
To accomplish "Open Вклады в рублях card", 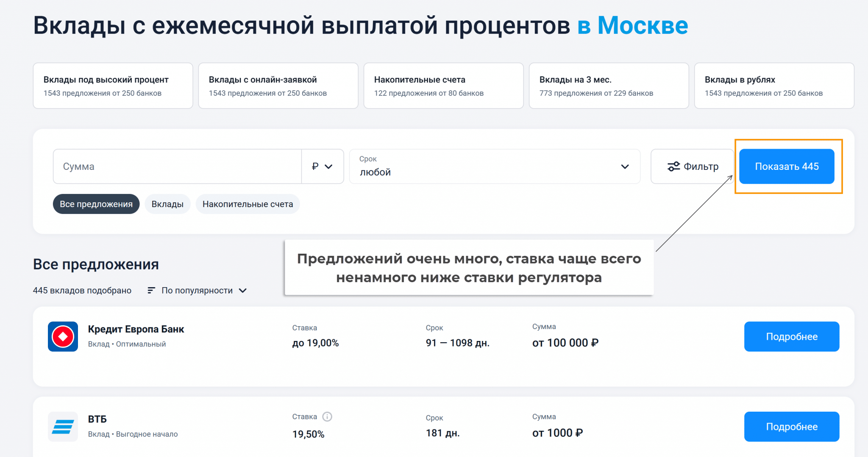I will tap(774, 86).
